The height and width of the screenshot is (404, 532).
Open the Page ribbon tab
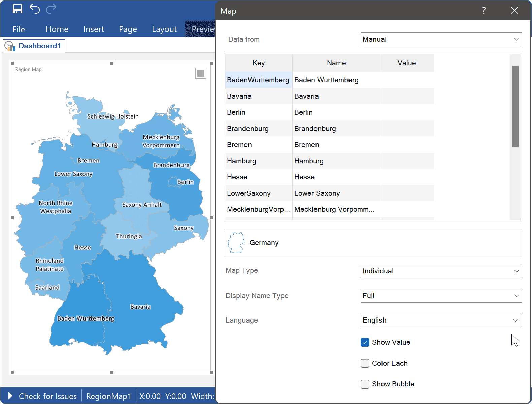click(x=128, y=29)
